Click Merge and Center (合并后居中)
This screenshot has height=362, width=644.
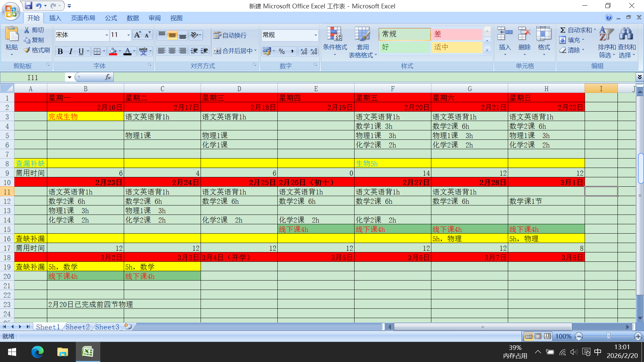[x=233, y=51]
